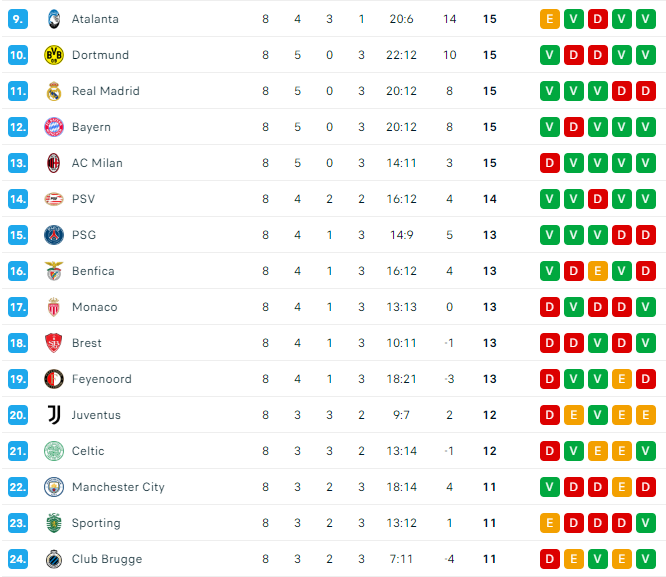Click AC Milan's red D form badge
This screenshot has width=666, height=577.
[x=550, y=163]
